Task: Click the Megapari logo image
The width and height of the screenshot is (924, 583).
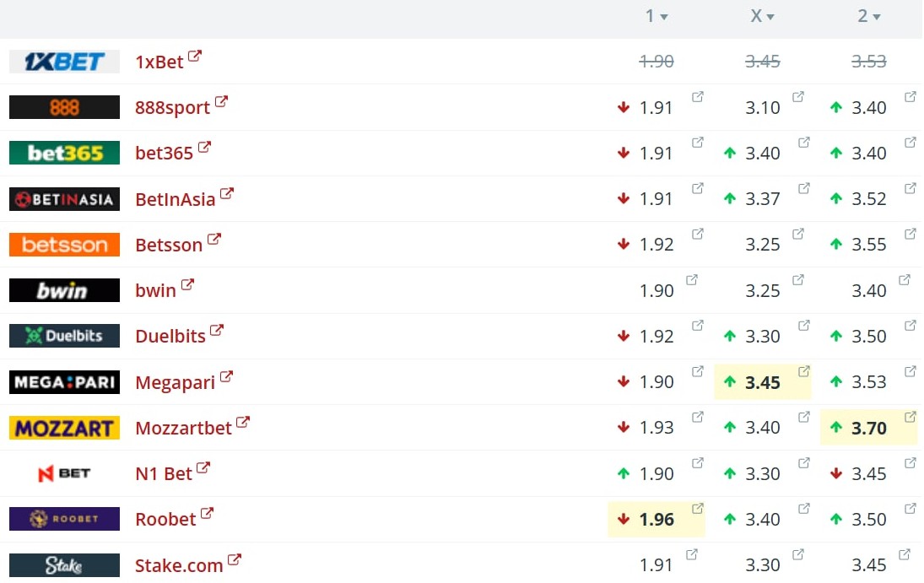Action: pos(64,382)
